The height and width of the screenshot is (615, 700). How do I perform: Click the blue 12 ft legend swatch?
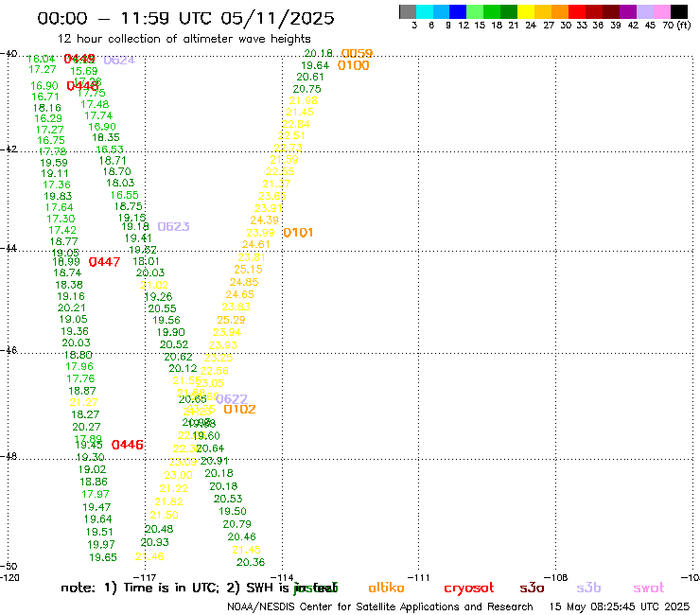(x=458, y=11)
